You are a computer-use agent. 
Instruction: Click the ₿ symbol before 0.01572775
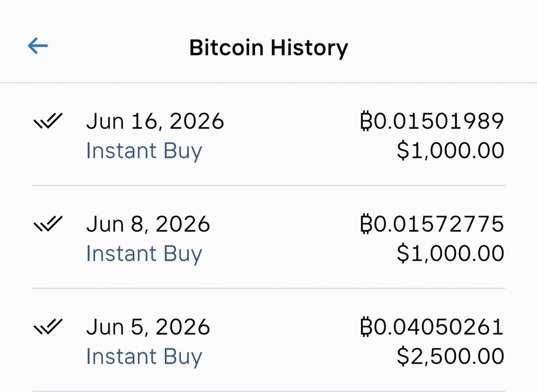[367, 224]
